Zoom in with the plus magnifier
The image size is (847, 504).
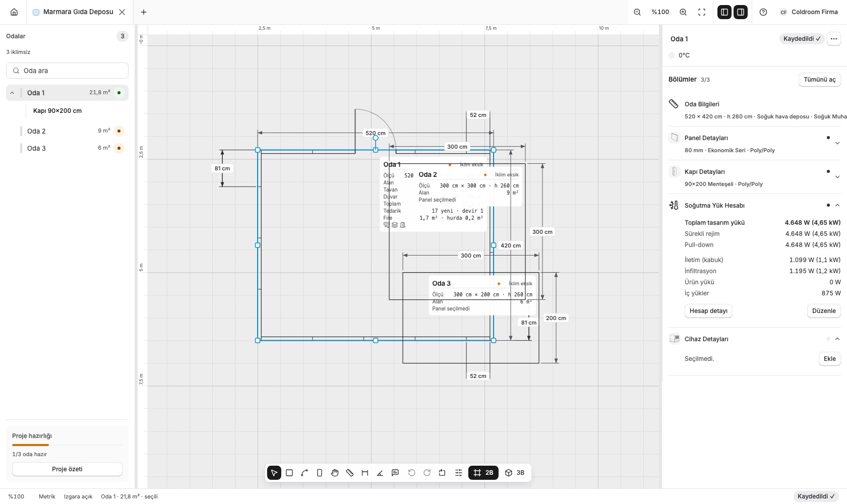(x=683, y=12)
